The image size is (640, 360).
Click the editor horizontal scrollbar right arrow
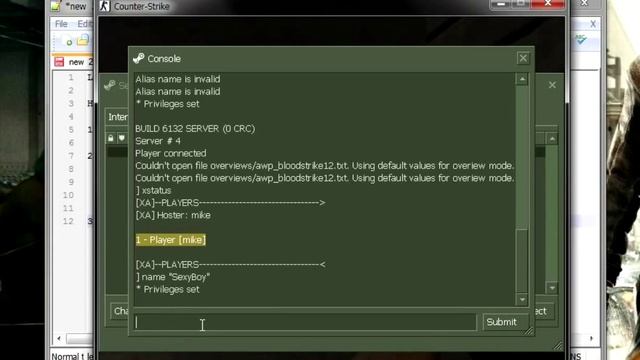pos(591,338)
